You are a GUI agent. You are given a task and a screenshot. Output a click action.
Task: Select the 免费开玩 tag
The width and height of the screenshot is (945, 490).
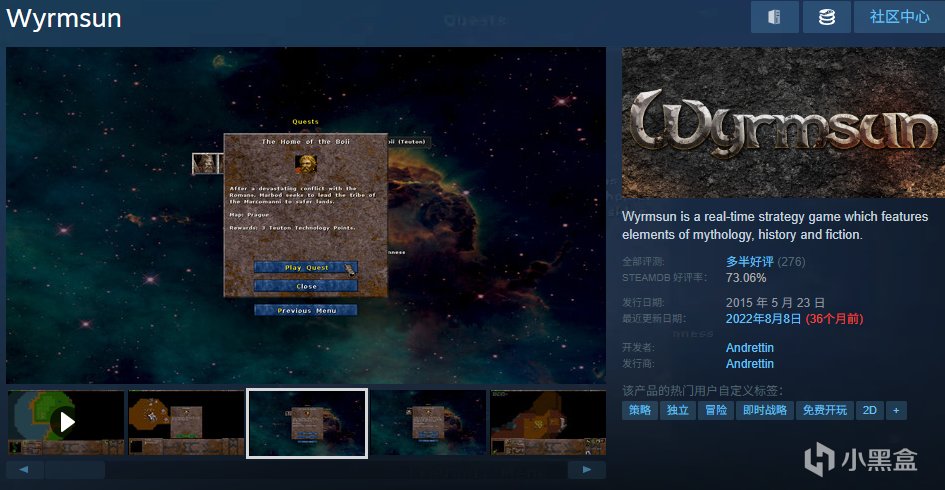[x=824, y=410]
